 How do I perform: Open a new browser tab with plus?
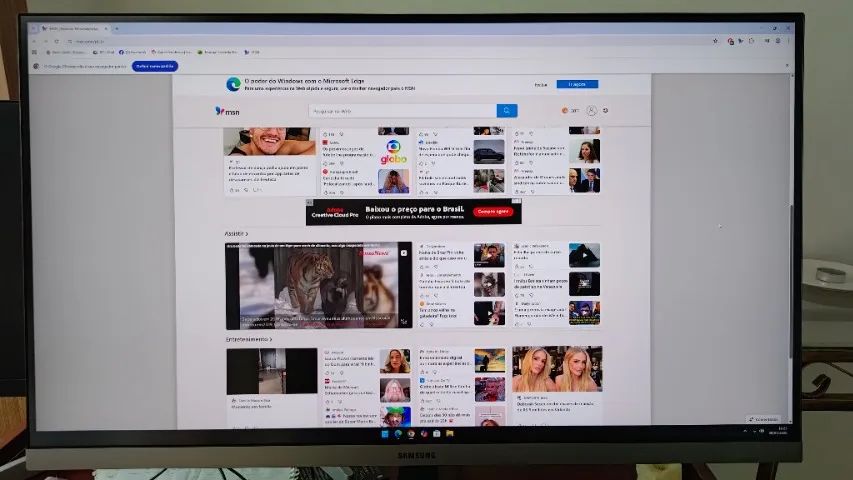tap(116, 28)
